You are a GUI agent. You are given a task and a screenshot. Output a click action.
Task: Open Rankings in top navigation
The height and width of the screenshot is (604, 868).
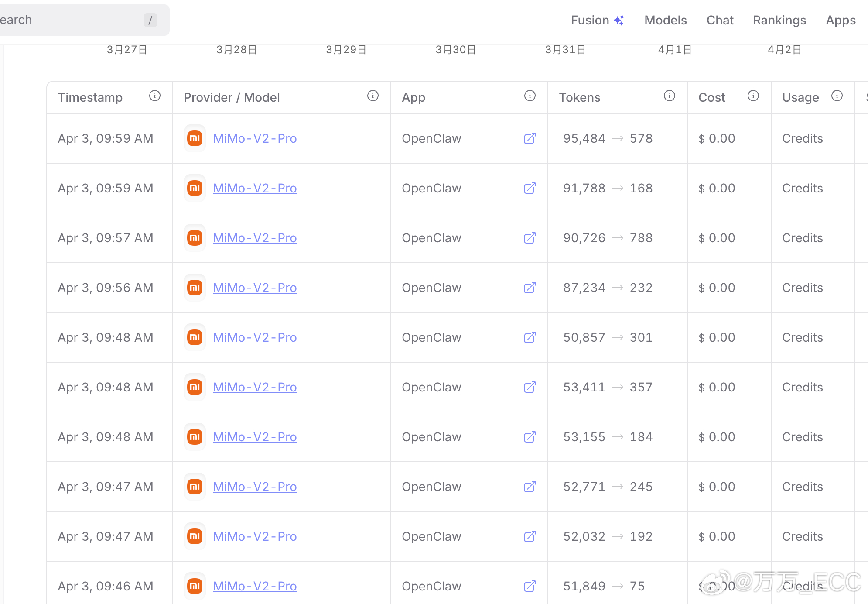click(779, 20)
